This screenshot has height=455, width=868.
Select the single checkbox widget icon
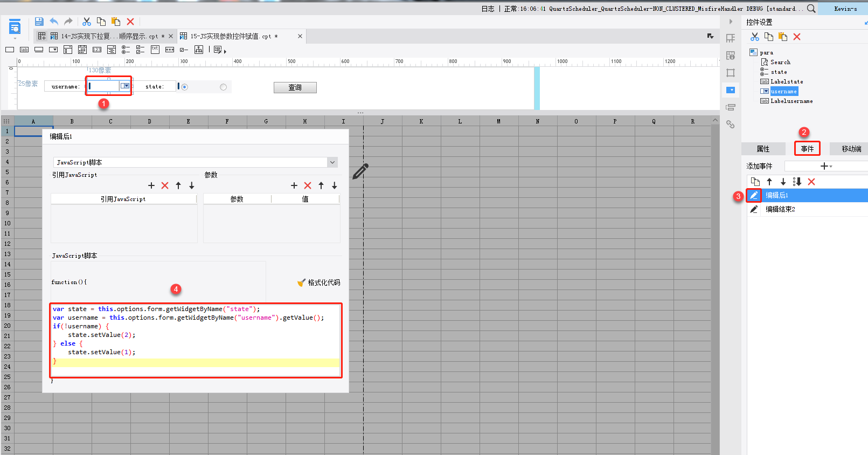pyautogui.click(x=184, y=50)
